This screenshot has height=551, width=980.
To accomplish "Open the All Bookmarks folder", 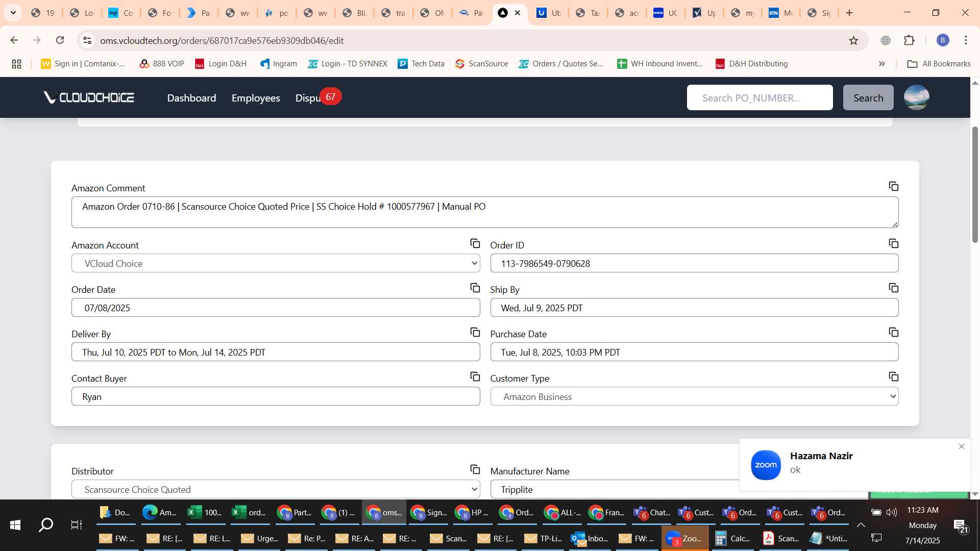I will click(939, 64).
